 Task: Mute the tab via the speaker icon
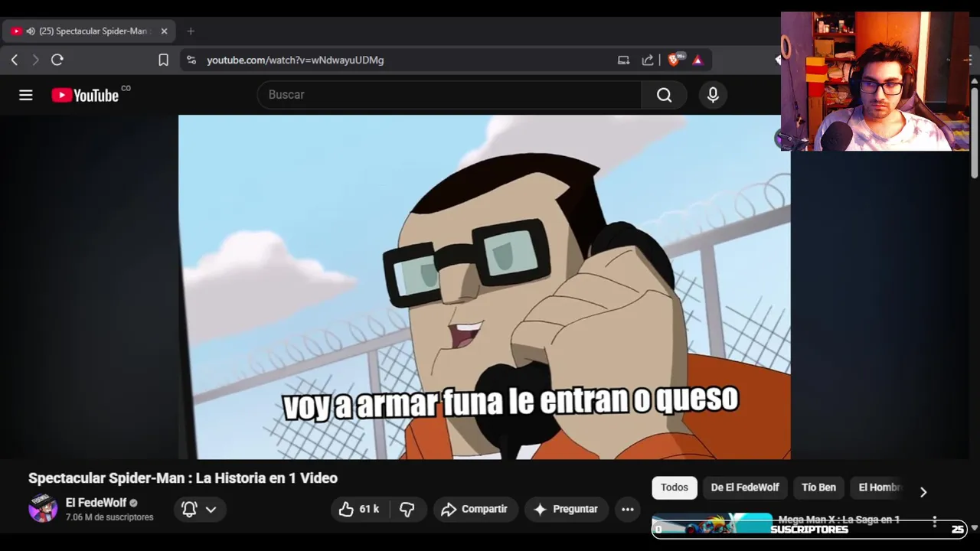31,31
